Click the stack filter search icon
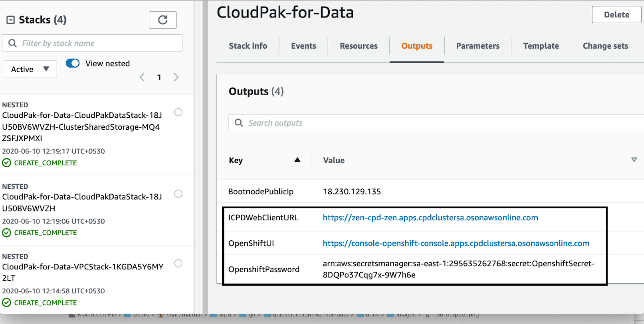 [x=12, y=43]
